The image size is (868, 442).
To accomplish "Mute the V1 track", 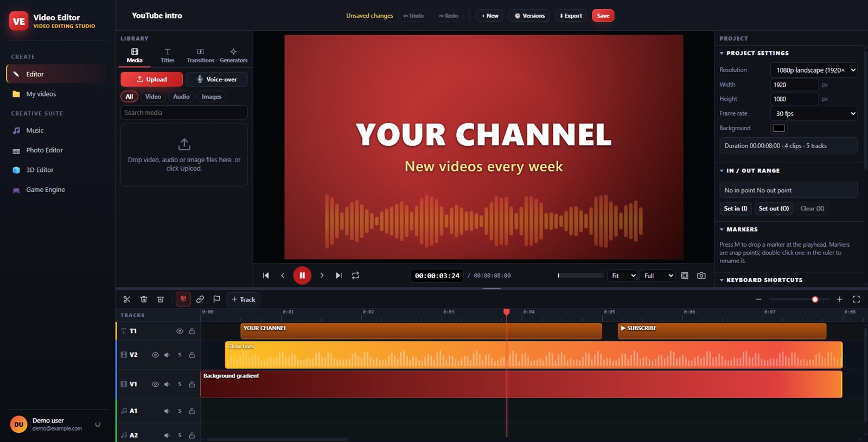I will tap(167, 385).
